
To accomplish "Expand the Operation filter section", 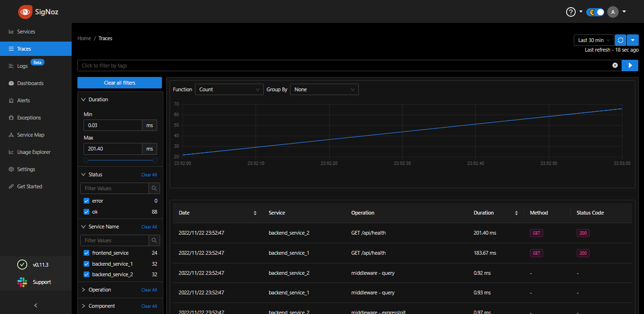I will click(99, 290).
